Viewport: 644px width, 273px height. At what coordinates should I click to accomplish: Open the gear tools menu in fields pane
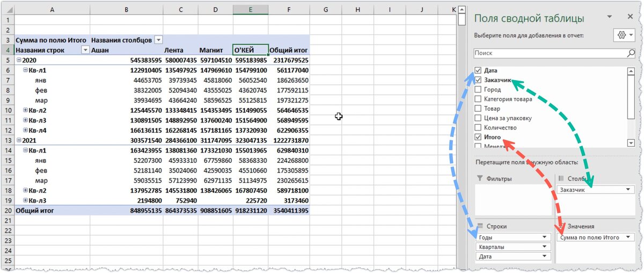click(624, 35)
